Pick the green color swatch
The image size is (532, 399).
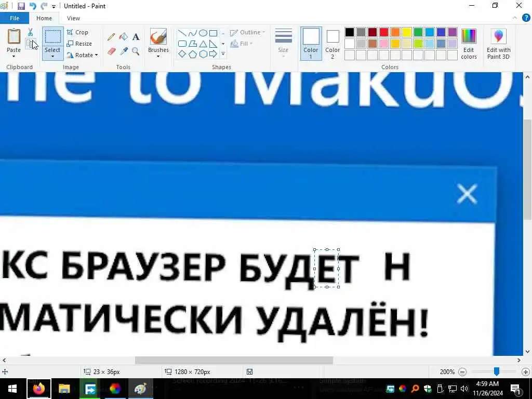point(418,32)
